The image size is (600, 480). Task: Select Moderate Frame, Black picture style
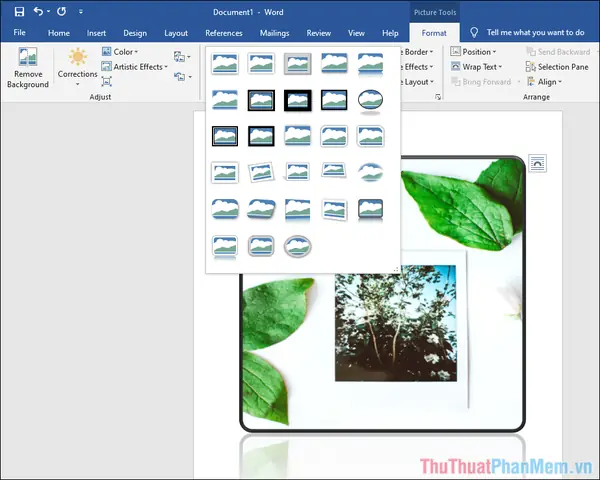(x=261, y=136)
